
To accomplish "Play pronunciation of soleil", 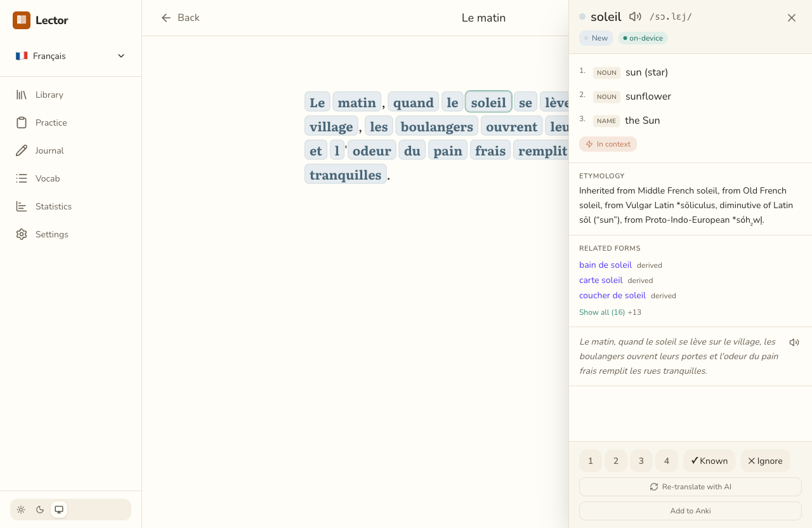I will (635, 17).
